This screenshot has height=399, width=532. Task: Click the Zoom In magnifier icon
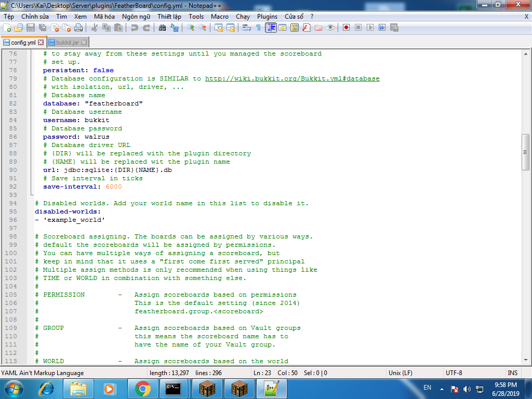click(x=191, y=28)
